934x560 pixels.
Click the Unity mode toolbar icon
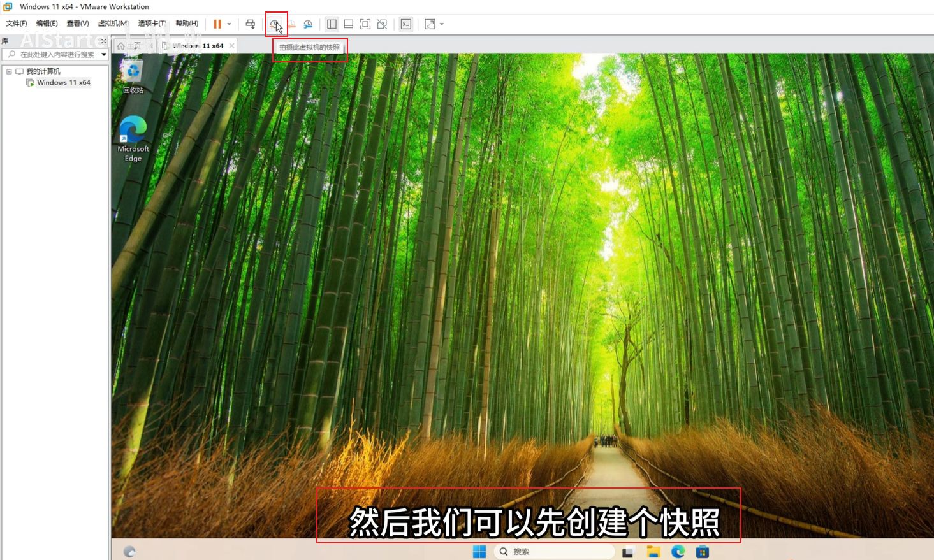382,24
